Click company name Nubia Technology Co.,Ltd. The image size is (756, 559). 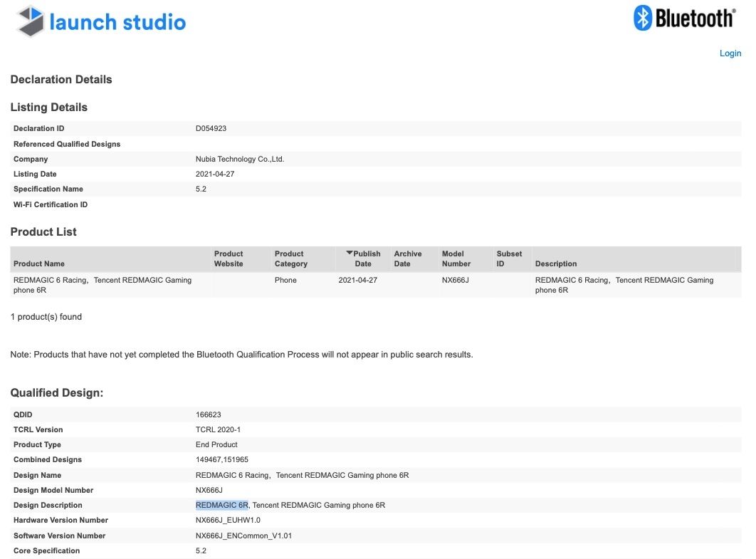[240, 160]
